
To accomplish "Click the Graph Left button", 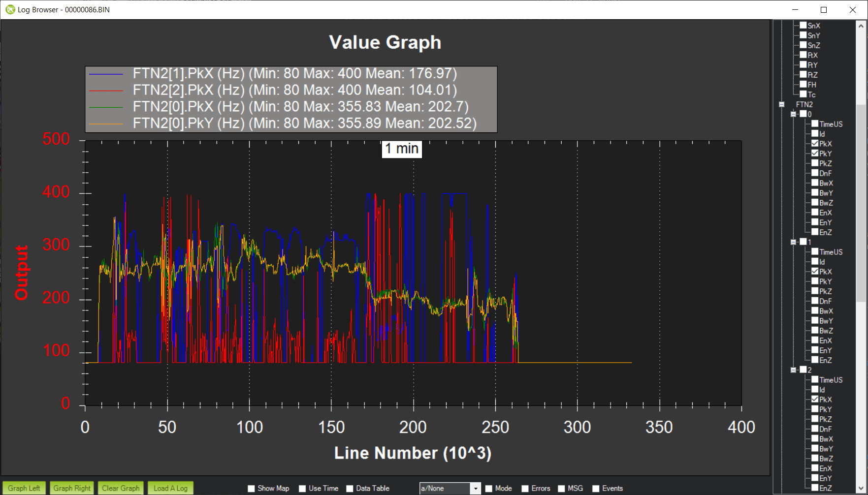I will (x=24, y=488).
